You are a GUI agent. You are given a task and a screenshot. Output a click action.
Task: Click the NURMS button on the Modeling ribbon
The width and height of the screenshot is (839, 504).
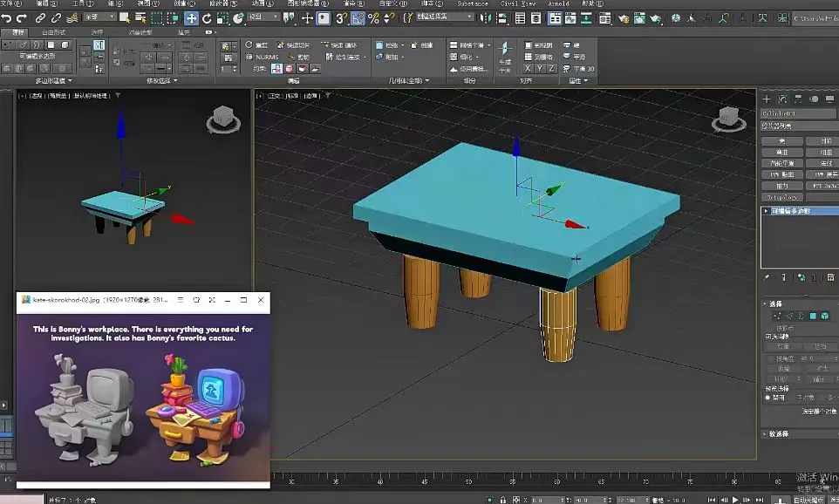coord(266,57)
